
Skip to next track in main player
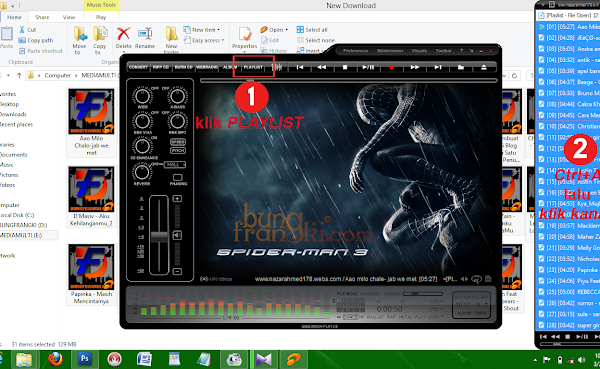tap(438, 67)
